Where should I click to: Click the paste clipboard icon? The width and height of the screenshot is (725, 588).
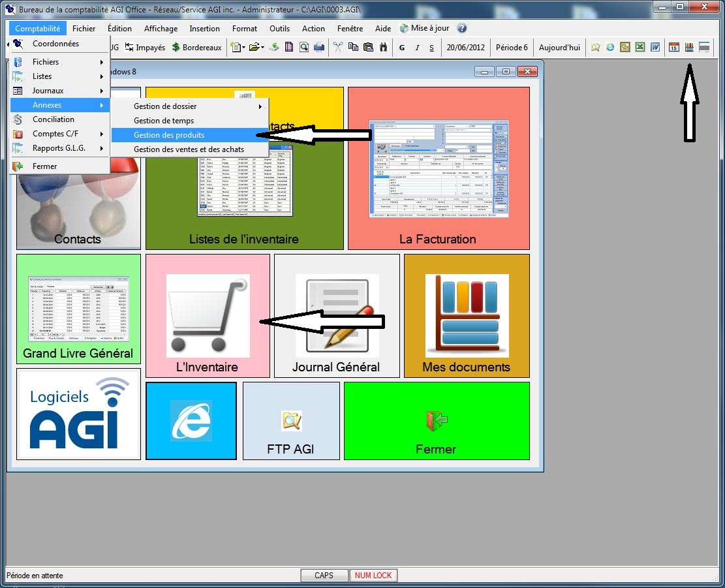click(368, 47)
